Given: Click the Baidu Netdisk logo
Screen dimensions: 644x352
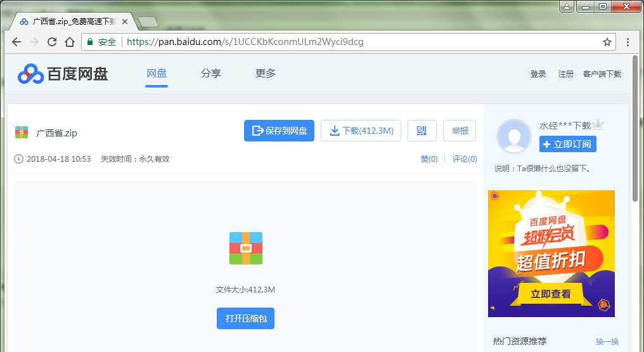Looking at the screenshot, I should tap(63, 74).
